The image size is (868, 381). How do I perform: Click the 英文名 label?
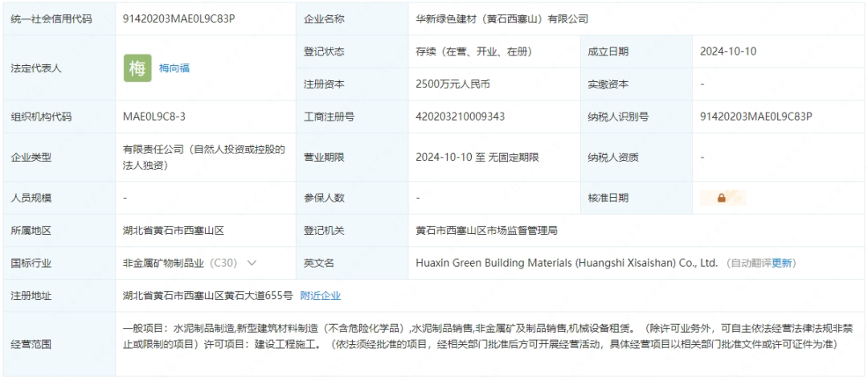click(x=319, y=263)
